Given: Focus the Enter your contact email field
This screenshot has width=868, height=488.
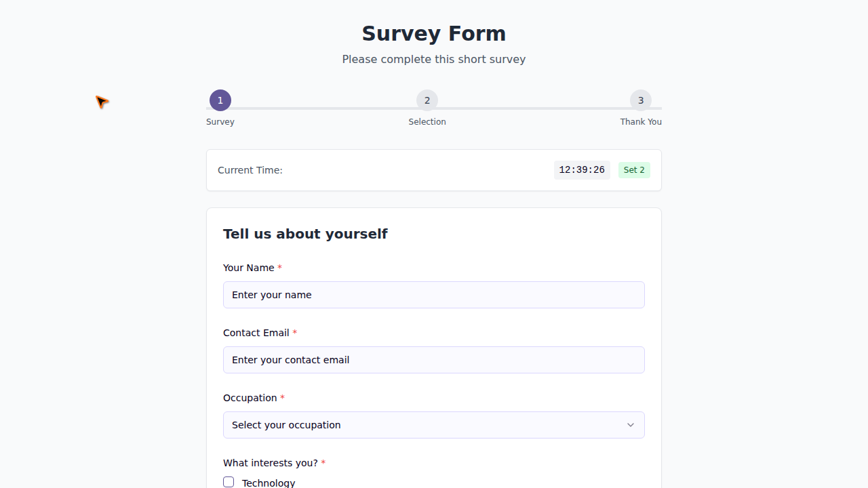Looking at the screenshot, I should coord(434,360).
